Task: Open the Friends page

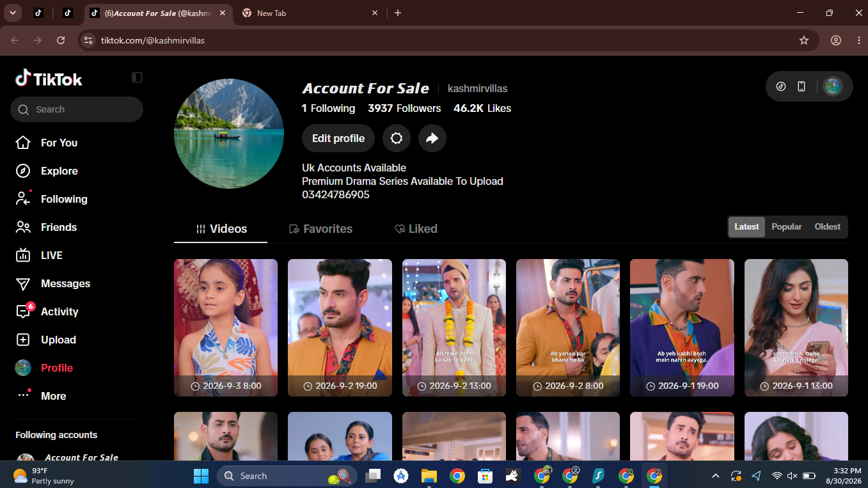Action: click(x=46, y=227)
